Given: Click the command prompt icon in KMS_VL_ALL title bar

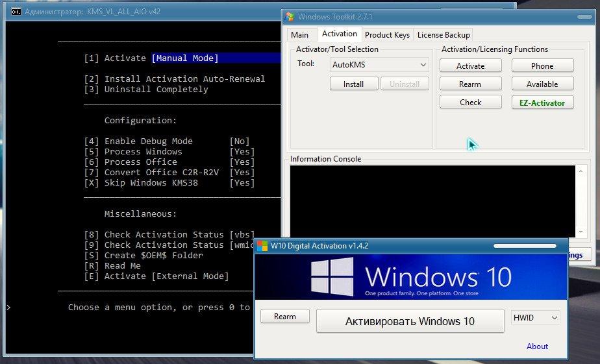Looking at the screenshot, I should [16, 12].
